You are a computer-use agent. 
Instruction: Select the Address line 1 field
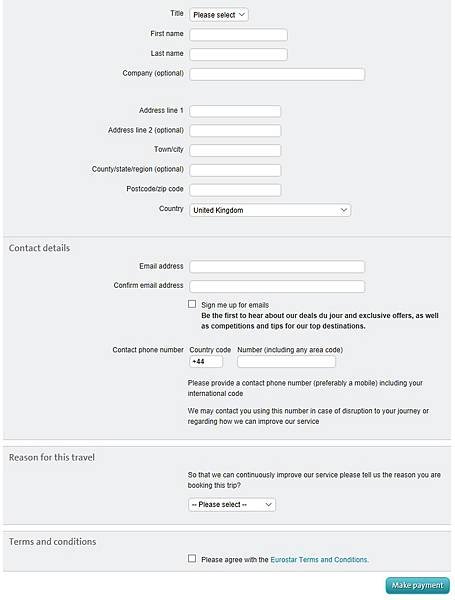click(x=235, y=111)
